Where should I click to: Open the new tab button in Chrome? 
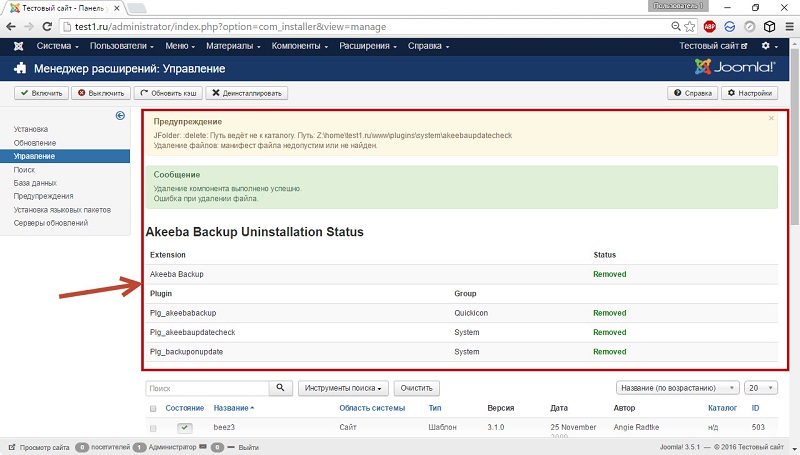pos(136,8)
